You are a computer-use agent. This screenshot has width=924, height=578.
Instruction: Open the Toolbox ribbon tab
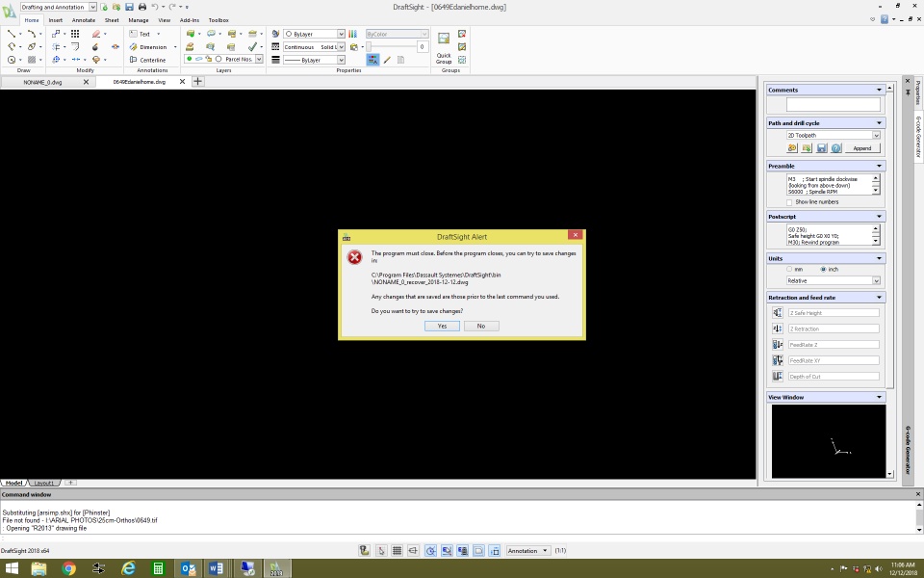(x=218, y=20)
